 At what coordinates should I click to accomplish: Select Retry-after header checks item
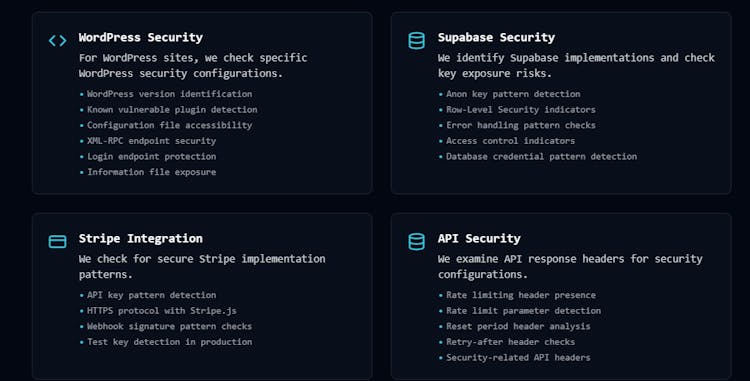click(510, 342)
